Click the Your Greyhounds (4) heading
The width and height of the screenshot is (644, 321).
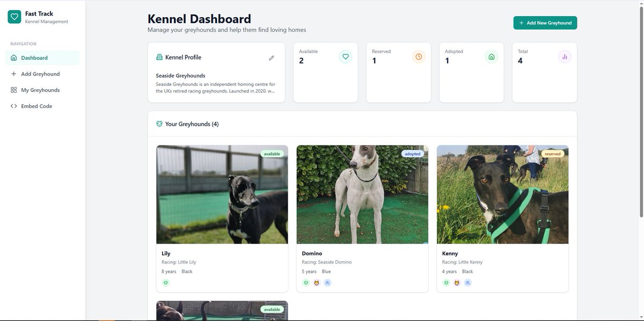coord(192,124)
